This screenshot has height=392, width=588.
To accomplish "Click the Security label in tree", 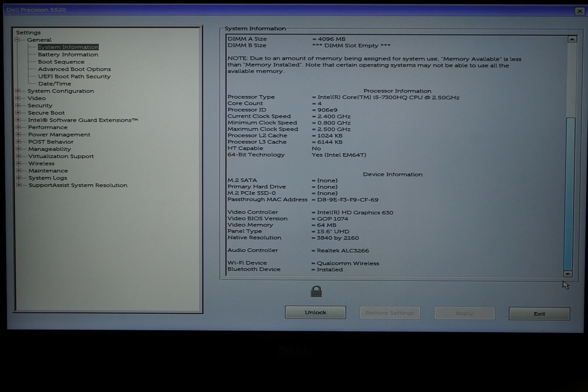I will pos(40,106).
